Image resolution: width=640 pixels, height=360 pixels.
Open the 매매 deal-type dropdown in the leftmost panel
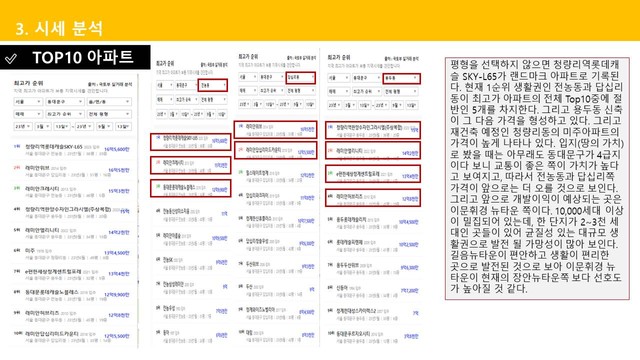[28, 114]
